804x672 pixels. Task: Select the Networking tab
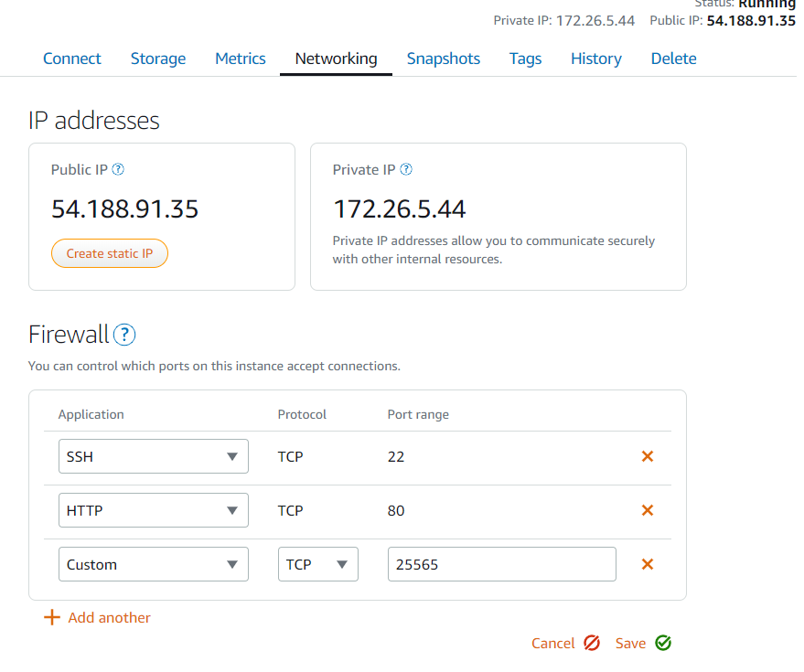(x=336, y=59)
